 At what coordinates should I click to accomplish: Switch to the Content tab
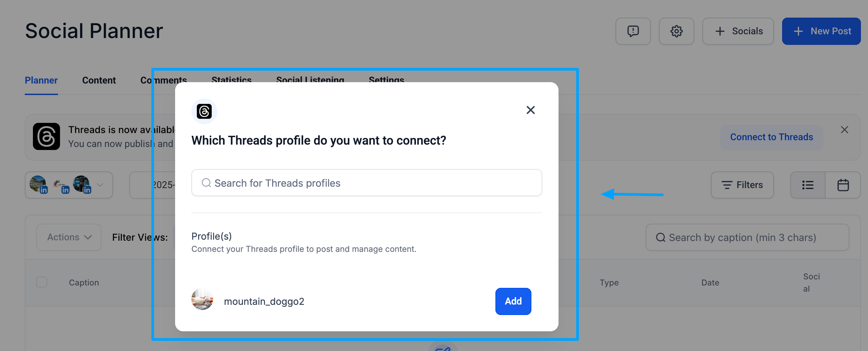99,80
